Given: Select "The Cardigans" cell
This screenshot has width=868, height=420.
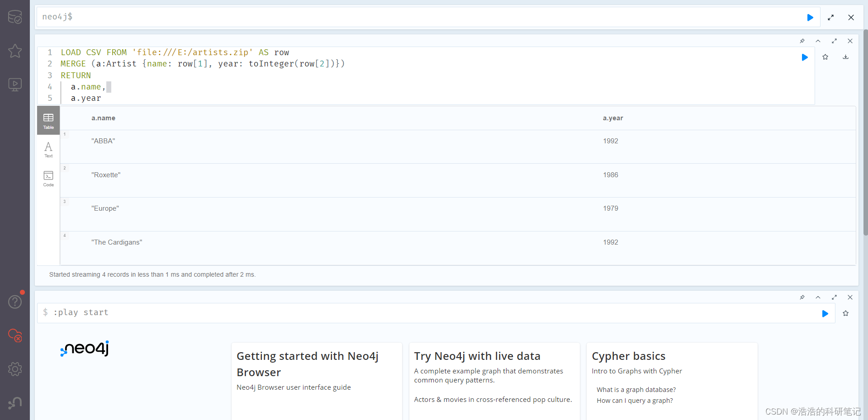Looking at the screenshot, I should pos(117,242).
